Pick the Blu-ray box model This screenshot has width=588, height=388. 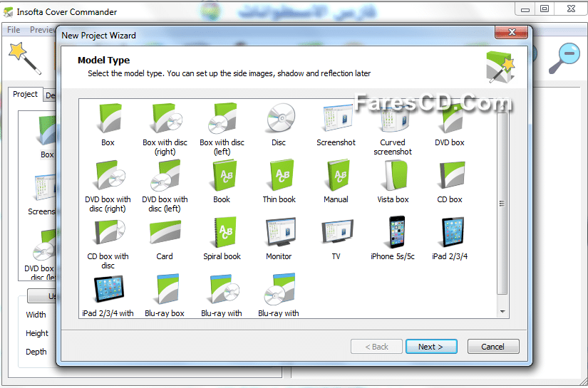click(x=165, y=296)
